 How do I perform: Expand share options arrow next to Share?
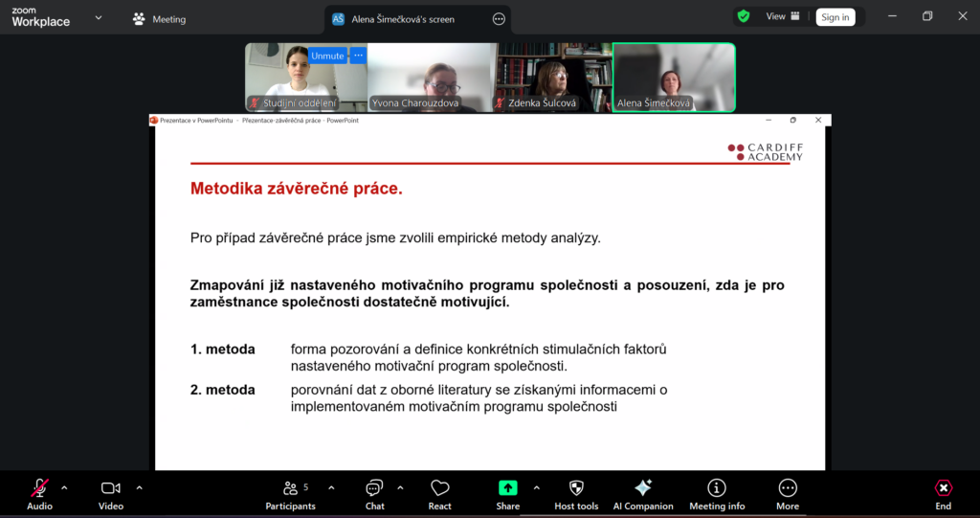[x=536, y=488]
